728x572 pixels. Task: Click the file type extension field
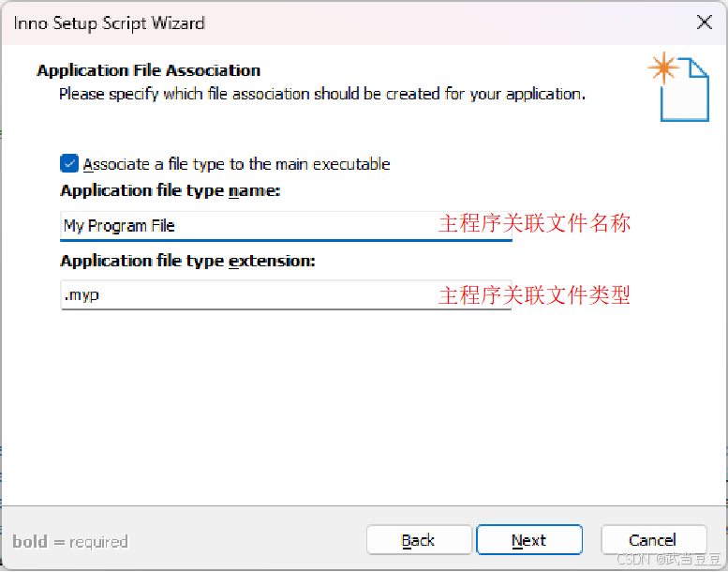tap(286, 295)
